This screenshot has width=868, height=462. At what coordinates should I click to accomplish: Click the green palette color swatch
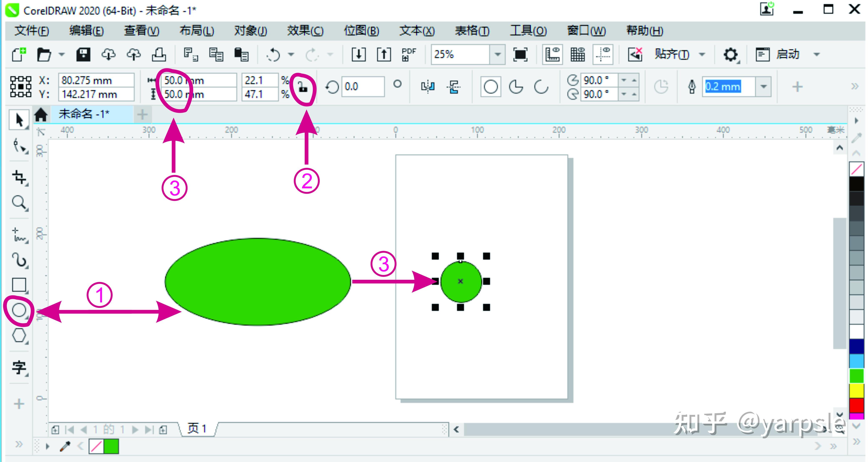(x=856, y=376)
